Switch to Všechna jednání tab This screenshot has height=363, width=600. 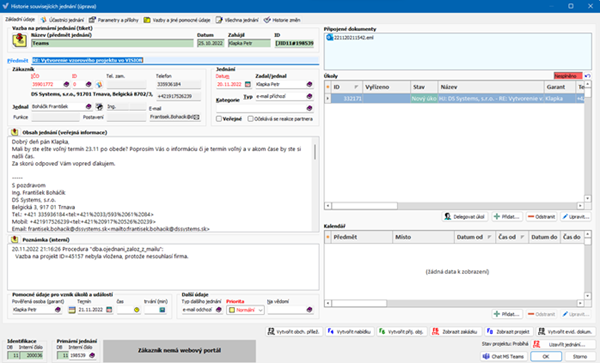pyautogui.click(x=237, y=20)
